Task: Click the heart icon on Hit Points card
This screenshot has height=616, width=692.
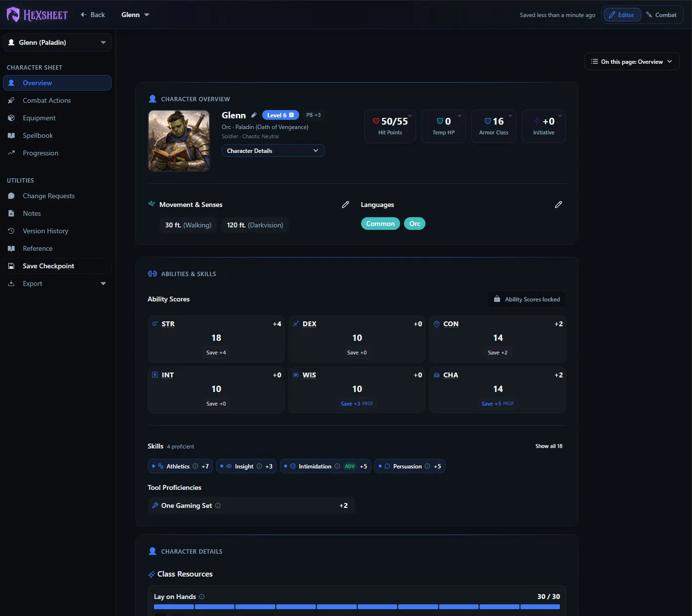Action: (x=376, y=121)
